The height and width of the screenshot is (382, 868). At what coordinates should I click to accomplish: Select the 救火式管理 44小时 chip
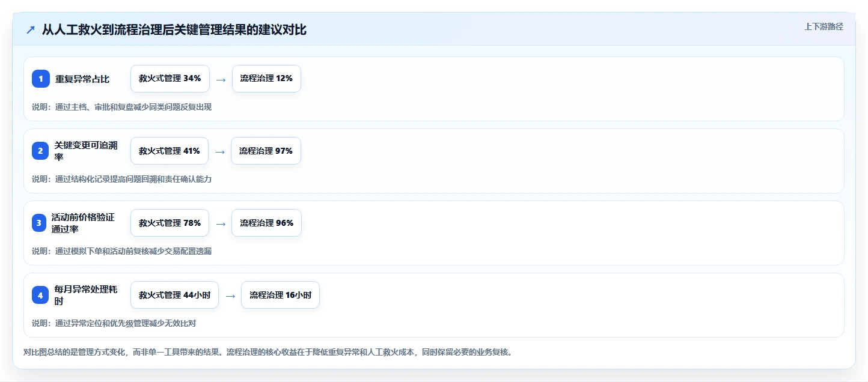[175, 295]
